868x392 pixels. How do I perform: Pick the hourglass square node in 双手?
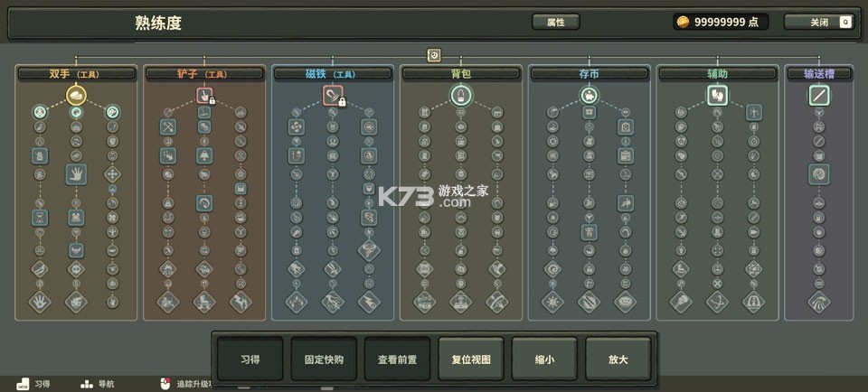pos(40,218)
